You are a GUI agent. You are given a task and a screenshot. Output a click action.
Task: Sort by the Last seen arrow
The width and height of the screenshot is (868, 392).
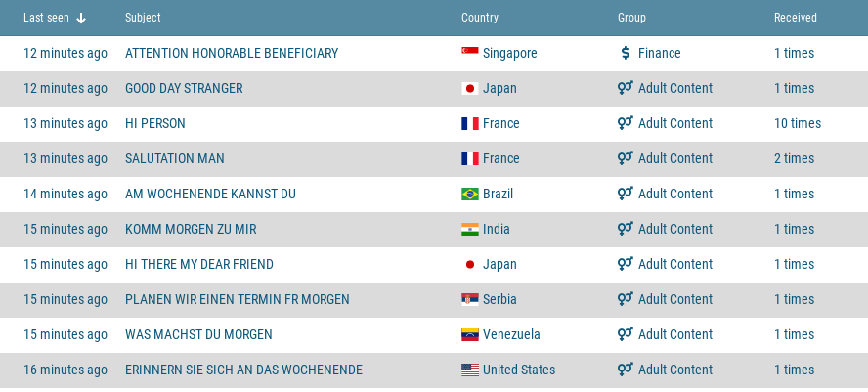tap(81, 18)
